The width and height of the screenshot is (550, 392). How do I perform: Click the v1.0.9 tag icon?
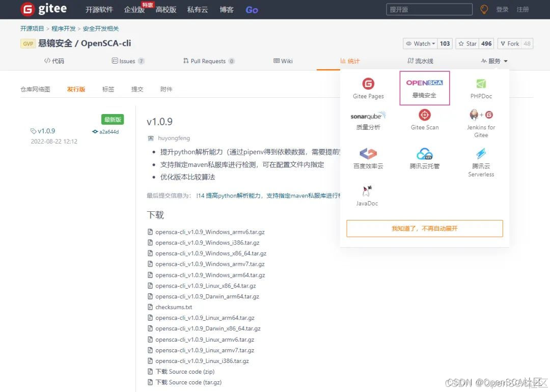(33, 131)
